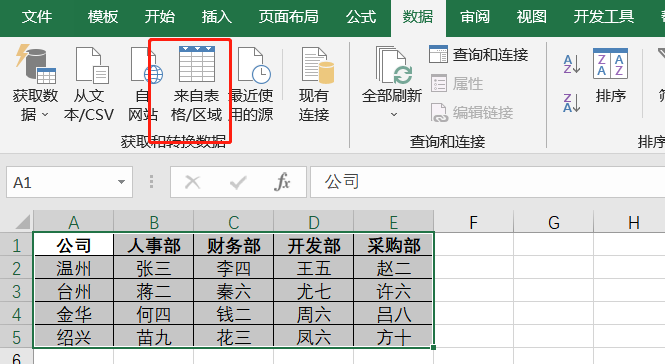Select cell containing 方十
Image resolution: width=665 pixels, height=364 pixels.
tap(394, 336)
